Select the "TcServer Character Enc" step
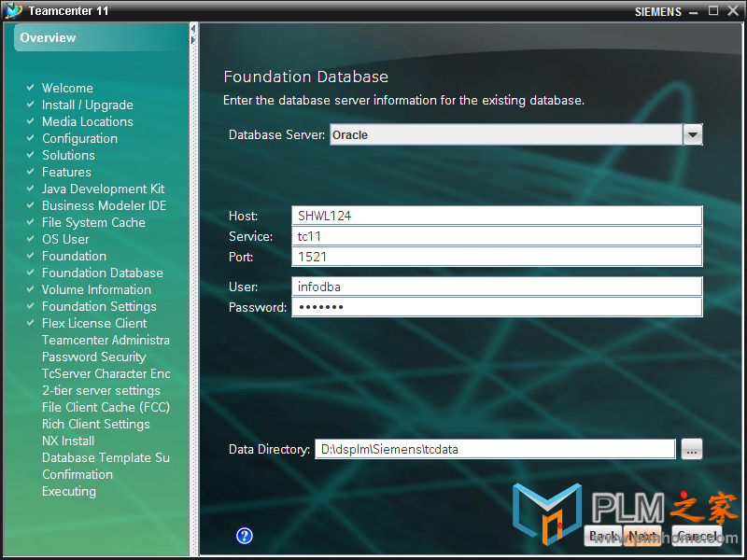747x560 pixels. click(106, 373)
